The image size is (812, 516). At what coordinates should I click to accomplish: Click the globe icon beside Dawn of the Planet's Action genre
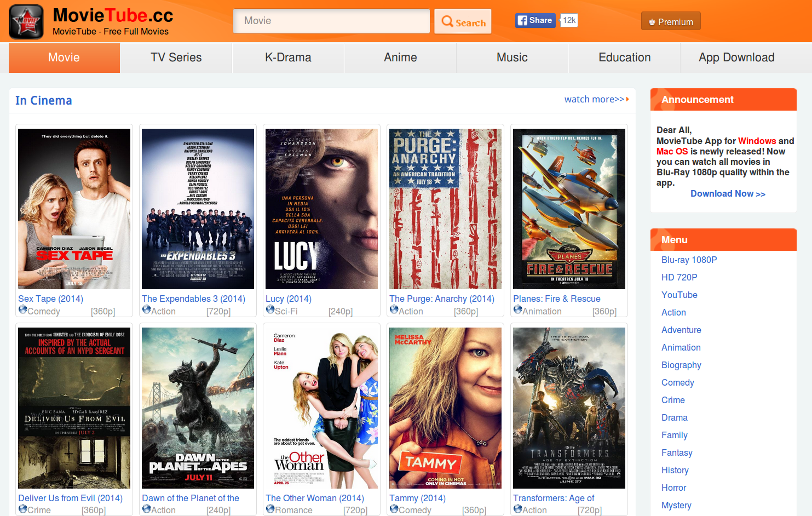(147, 508)
